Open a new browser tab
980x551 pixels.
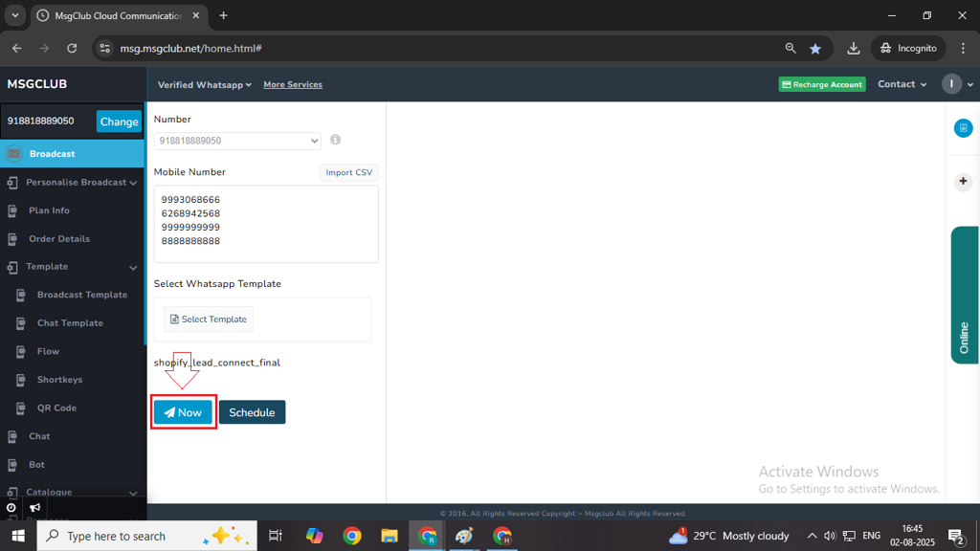pyautogui.click(x=223, y=15)
